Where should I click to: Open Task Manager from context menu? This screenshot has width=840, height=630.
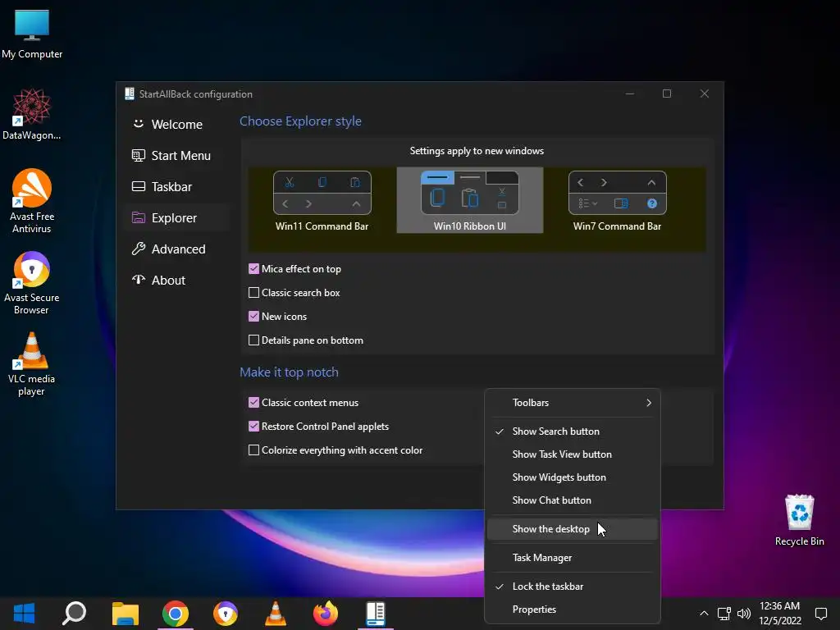coord(572,558)
